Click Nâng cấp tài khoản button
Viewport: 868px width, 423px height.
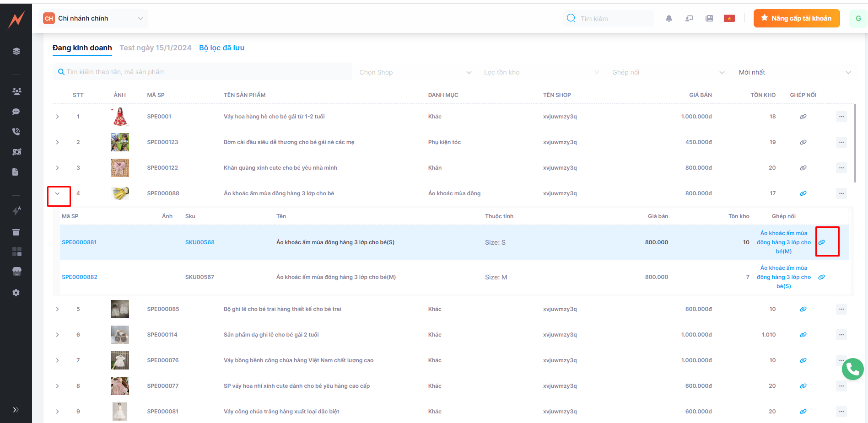tap(796, 18)
